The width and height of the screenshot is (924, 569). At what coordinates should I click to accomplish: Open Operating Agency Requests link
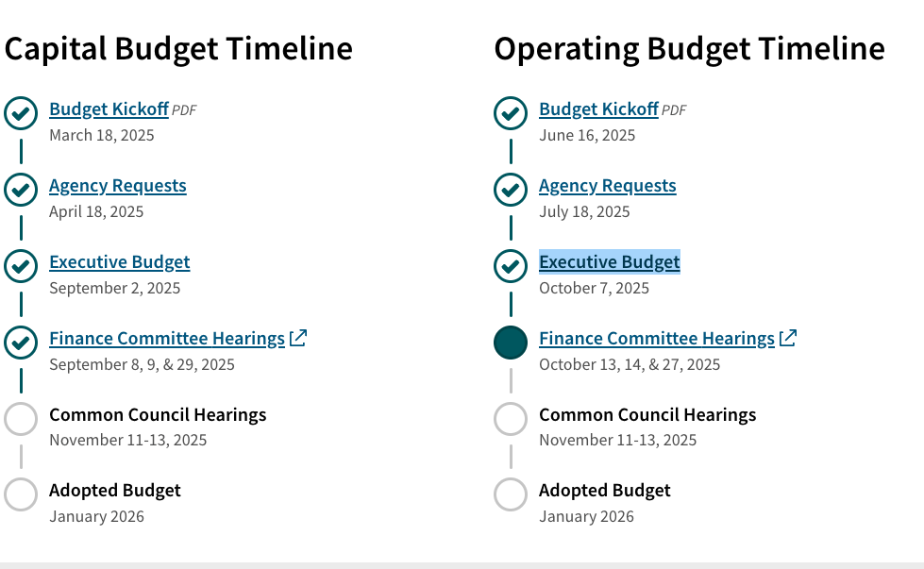(607, 186)
